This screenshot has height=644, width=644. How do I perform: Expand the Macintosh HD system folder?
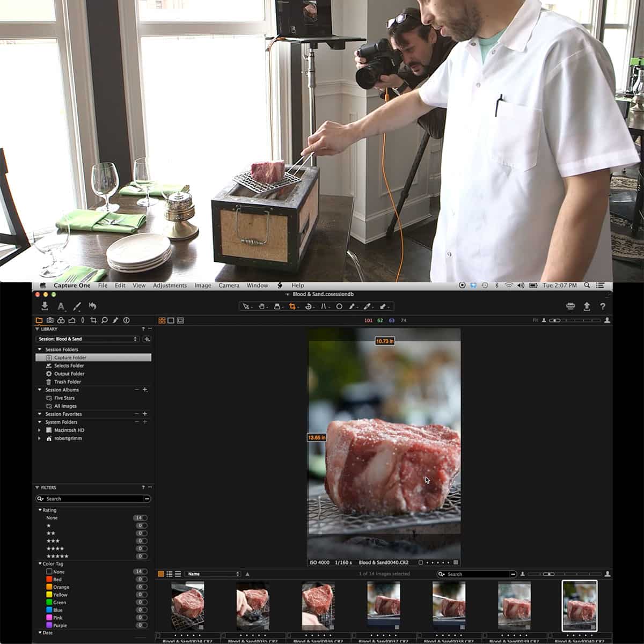tap(39, 430)
